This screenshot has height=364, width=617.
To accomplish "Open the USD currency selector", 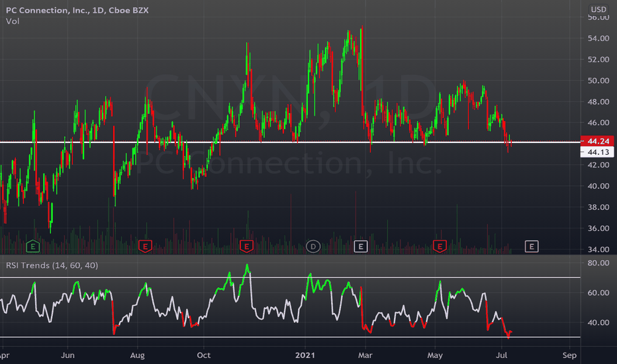I will coord(598,9).
